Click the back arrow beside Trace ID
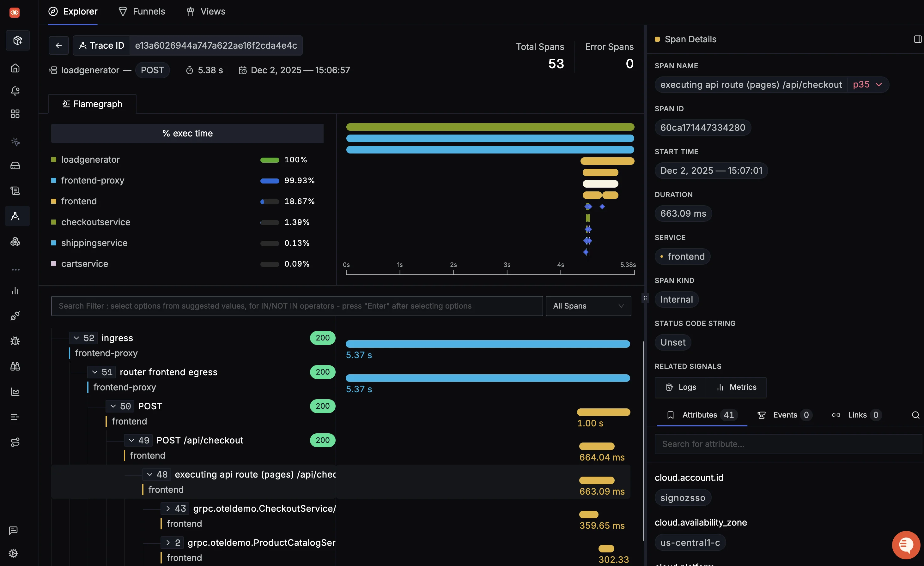The height and width of the screenshot is (566, 924). [58, 45]
